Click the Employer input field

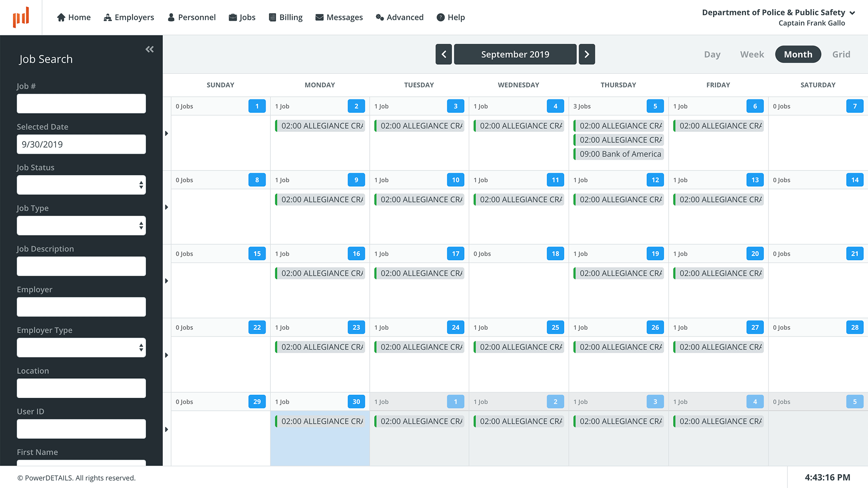[x=81, y=307]
